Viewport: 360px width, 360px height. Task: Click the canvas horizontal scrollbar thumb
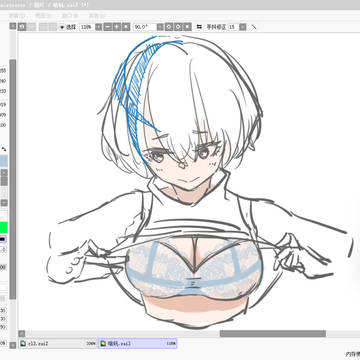(x=273, y=333)
